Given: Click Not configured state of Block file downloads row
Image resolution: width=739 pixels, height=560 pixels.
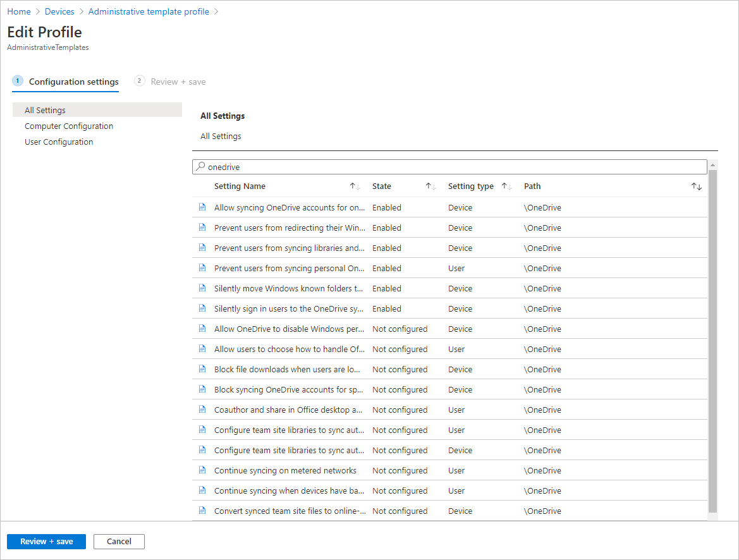Looking at the screenshot, I should tap(400, 370).
